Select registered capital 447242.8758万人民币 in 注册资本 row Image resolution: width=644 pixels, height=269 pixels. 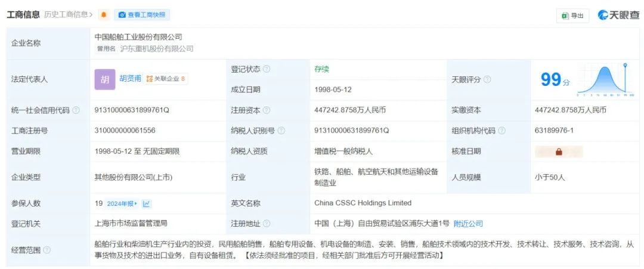(350, 110)
